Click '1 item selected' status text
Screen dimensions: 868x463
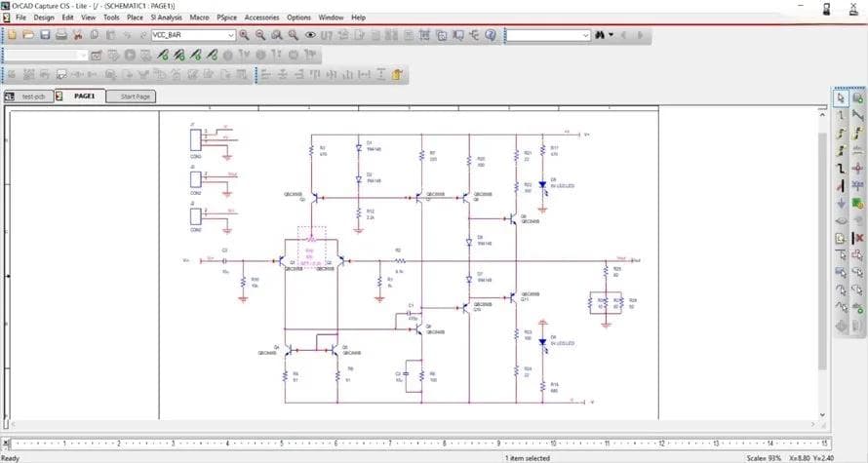tap(528, 458)
